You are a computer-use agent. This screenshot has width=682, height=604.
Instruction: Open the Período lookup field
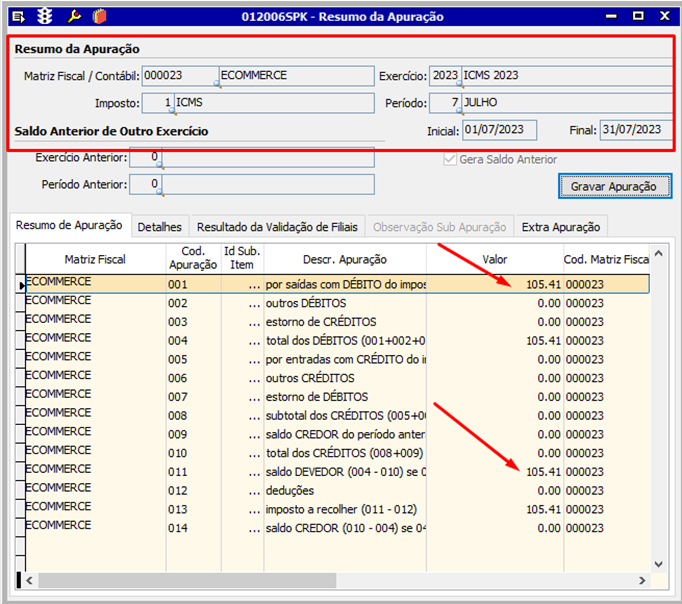[445, 103]
